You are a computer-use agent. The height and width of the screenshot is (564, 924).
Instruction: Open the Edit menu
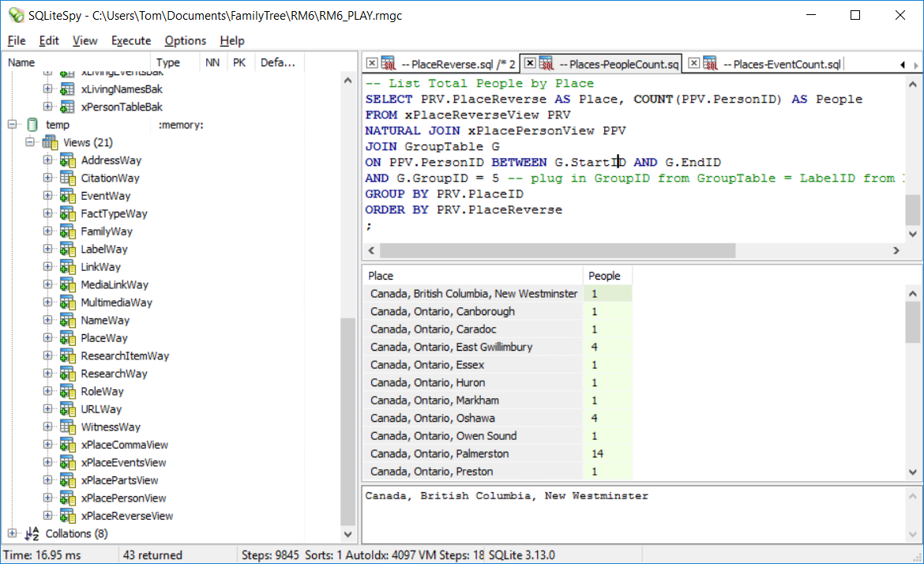click(49, 40)
